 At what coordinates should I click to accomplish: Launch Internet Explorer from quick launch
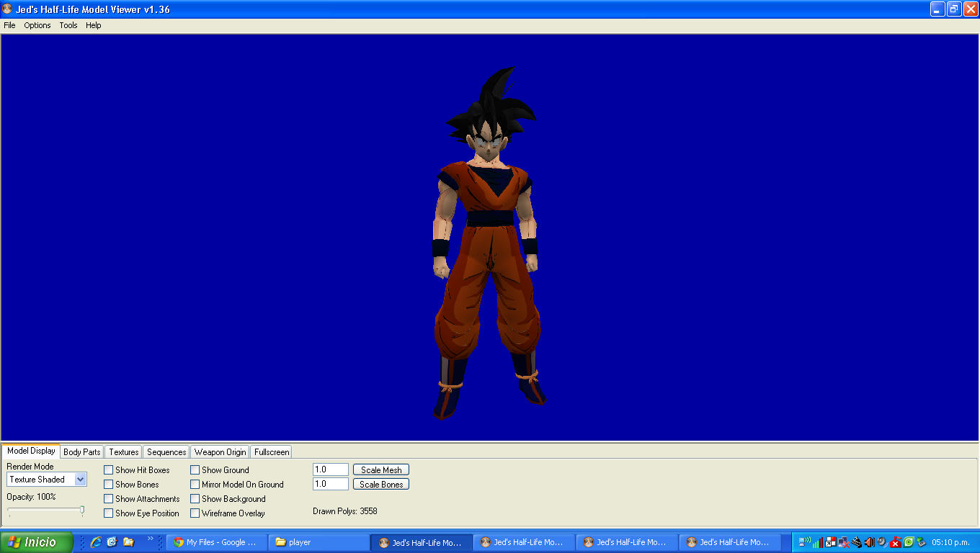point(95,542)
